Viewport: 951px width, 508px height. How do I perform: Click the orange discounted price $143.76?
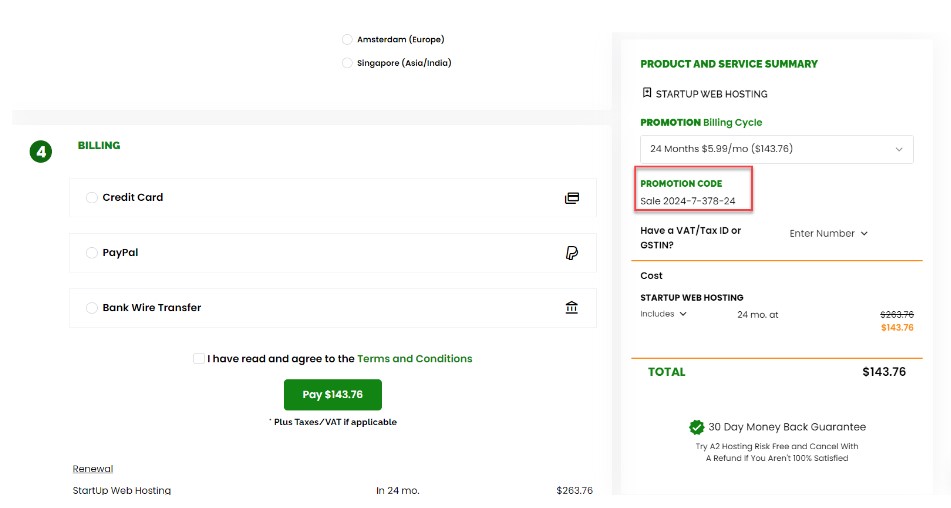[897, 327]
